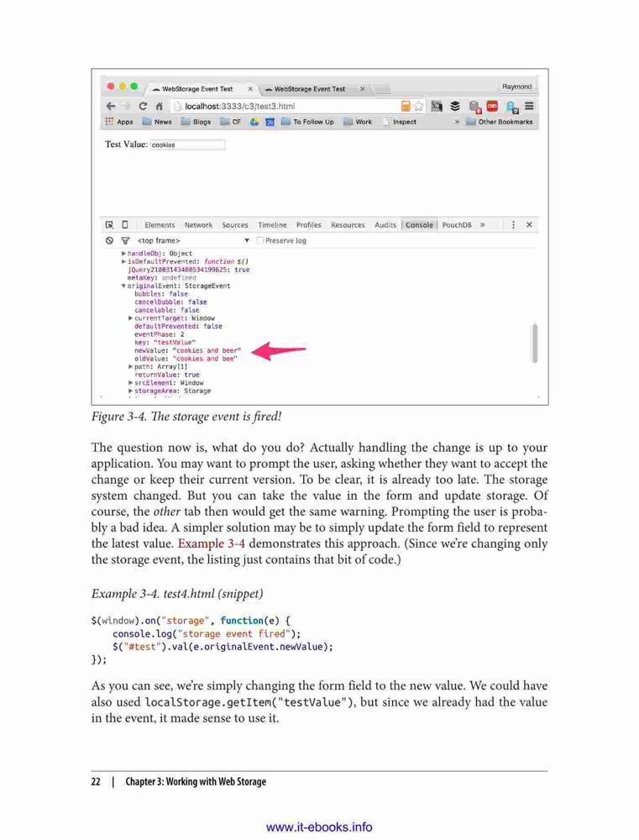
Task: Click the Inspect bookmark
Action: (400, 122)
